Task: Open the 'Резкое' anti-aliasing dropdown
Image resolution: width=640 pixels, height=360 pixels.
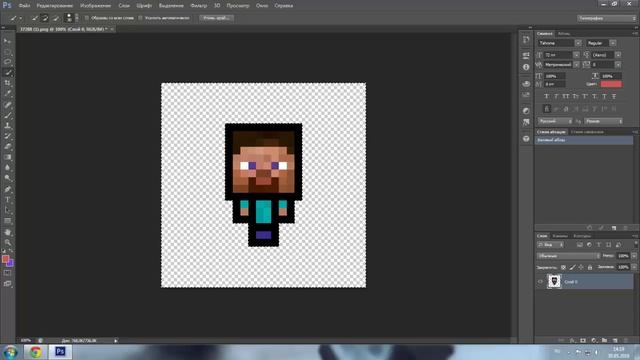Action: click(x=604, y=121)
